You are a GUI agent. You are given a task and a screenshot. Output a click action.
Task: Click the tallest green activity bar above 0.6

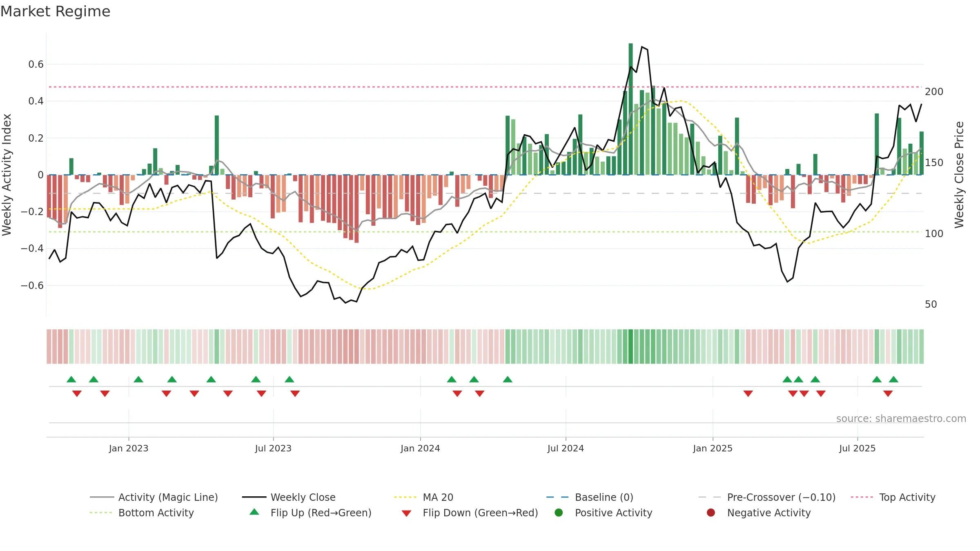click(x=630, y=109)
